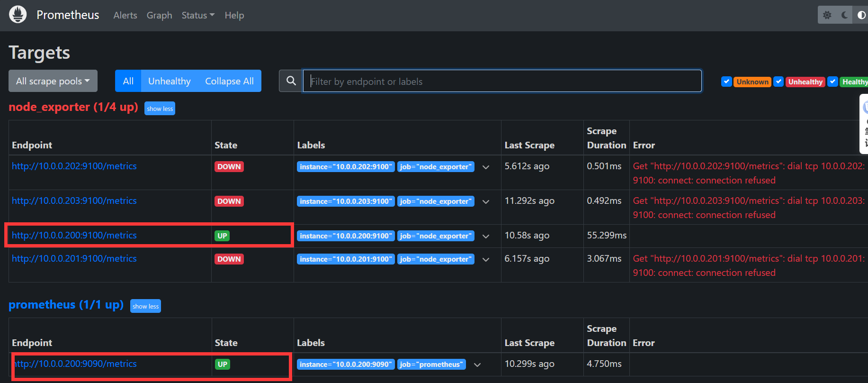Viewport: 868px width, 383px height.
Task: Toggle the Unknown state checkbox
Action: tap(726, 82)
